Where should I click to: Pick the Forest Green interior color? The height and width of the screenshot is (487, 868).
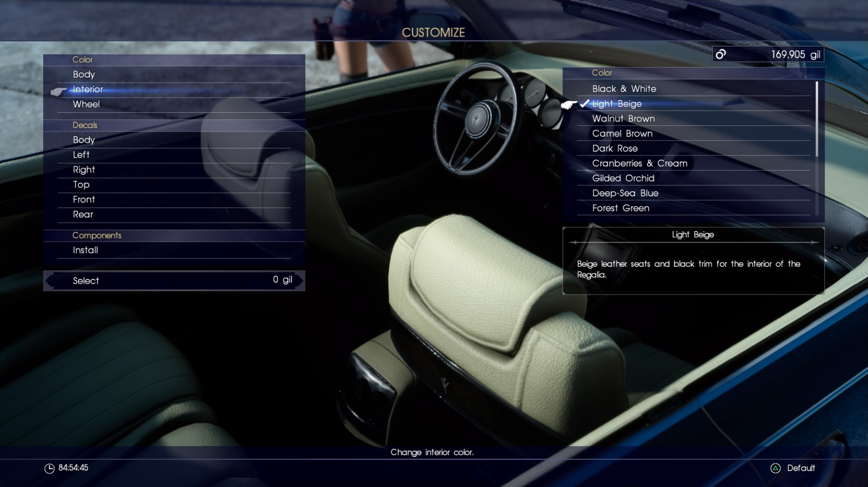(x=694, y=208)
